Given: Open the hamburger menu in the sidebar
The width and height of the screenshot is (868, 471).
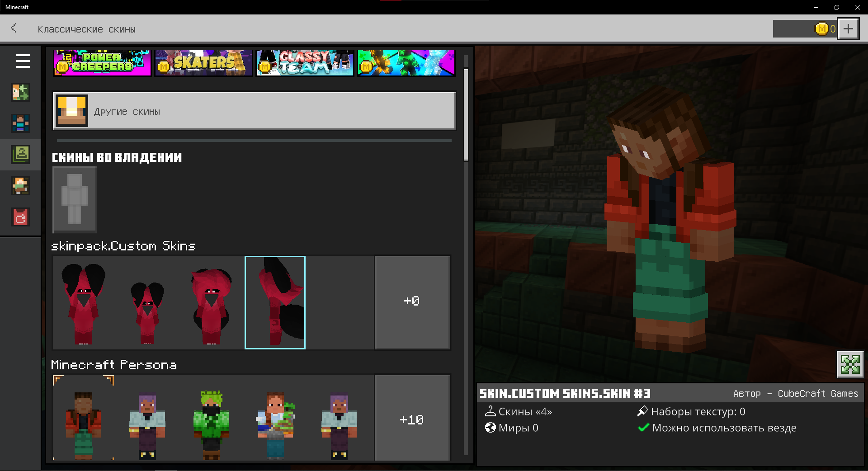Looking at the screenshot, I should 23,61.
